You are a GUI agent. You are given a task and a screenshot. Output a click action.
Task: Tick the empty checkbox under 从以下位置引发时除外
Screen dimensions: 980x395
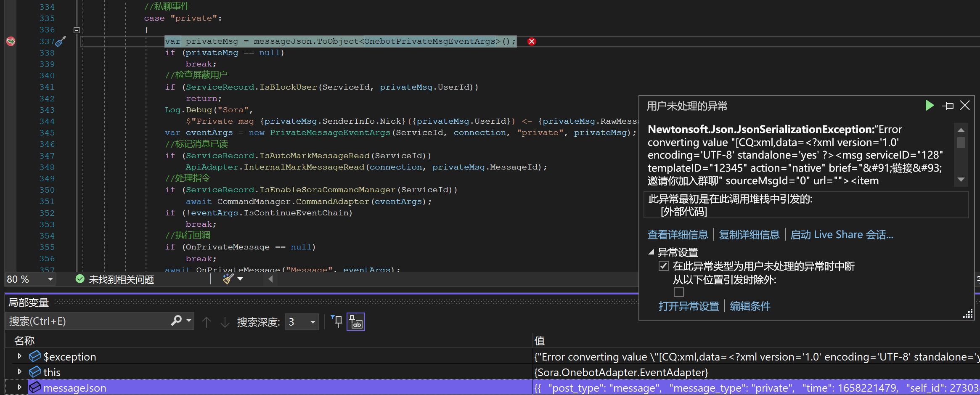[x=679, y=292]
